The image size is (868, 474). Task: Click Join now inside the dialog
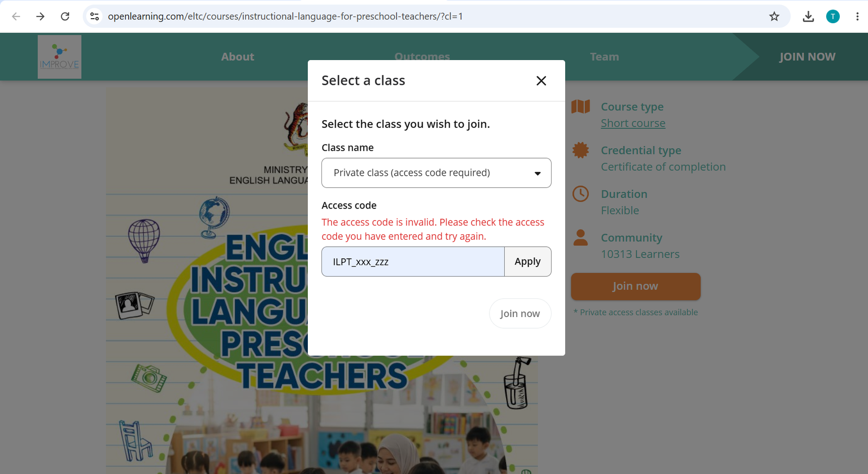[x=520, y=313]
